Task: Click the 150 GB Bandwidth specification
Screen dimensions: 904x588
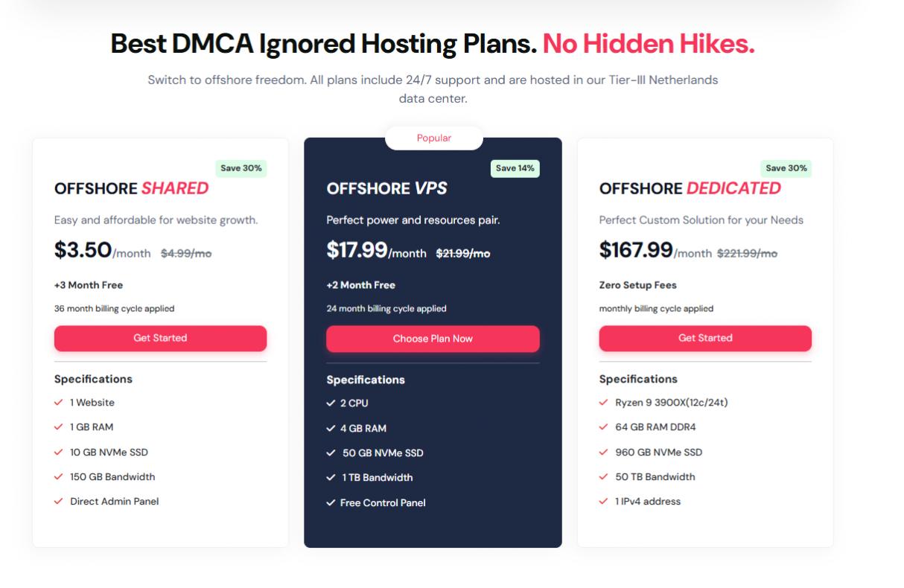Action: point(112,477)
